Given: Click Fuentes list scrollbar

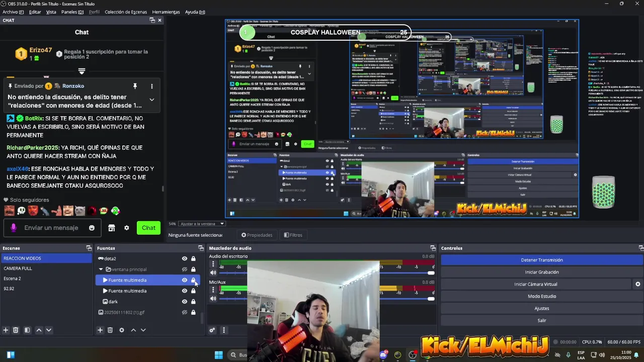Looking at the screenshot, I should pos(202,318).
